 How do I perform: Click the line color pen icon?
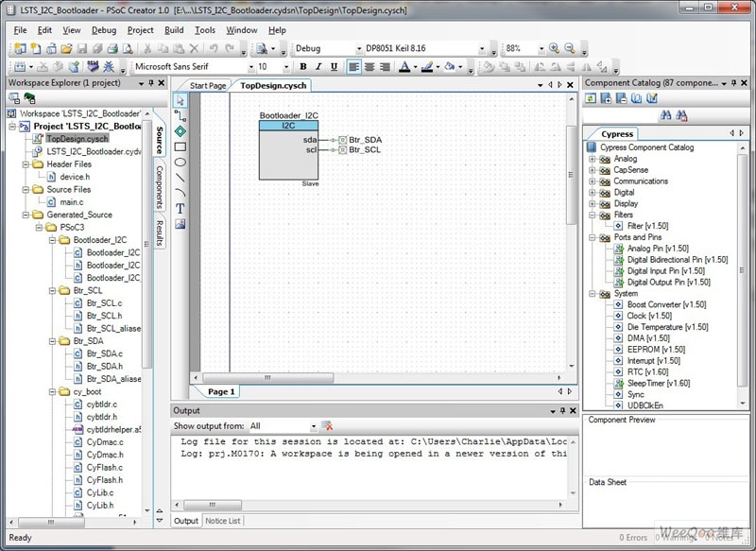[427, 66]
